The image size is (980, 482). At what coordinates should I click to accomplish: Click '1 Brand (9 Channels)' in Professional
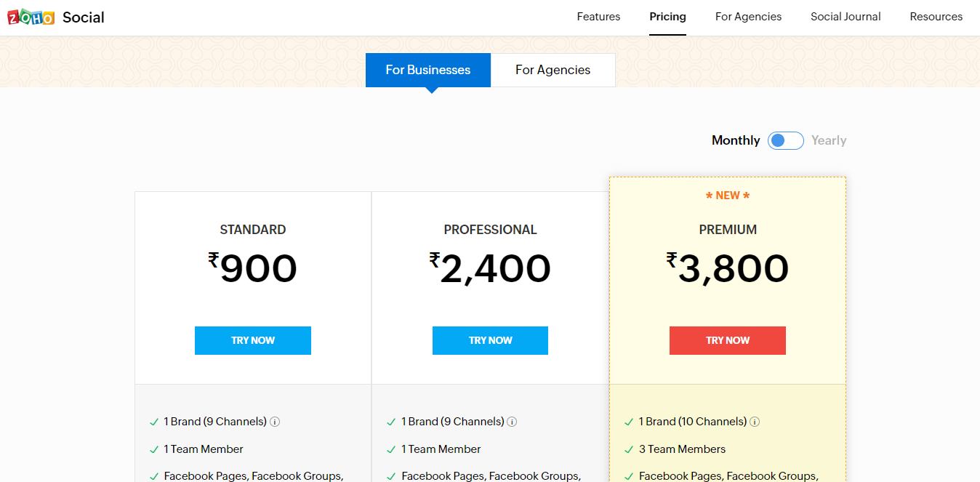(x=453, y=422)
